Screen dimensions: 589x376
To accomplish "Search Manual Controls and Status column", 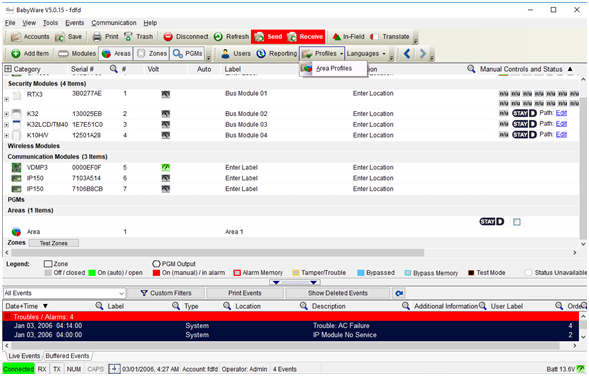I will (x=471, y=69).
